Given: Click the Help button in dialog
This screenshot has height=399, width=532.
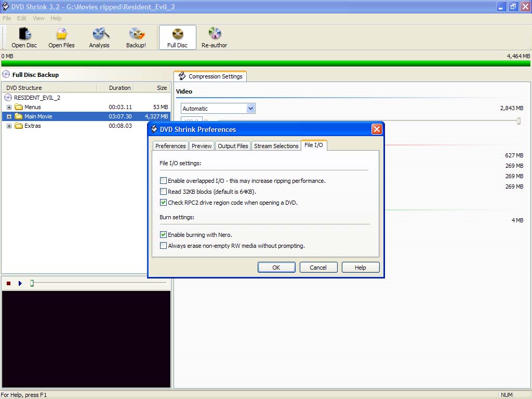Looking at the screenshot, I should point(361,268).
